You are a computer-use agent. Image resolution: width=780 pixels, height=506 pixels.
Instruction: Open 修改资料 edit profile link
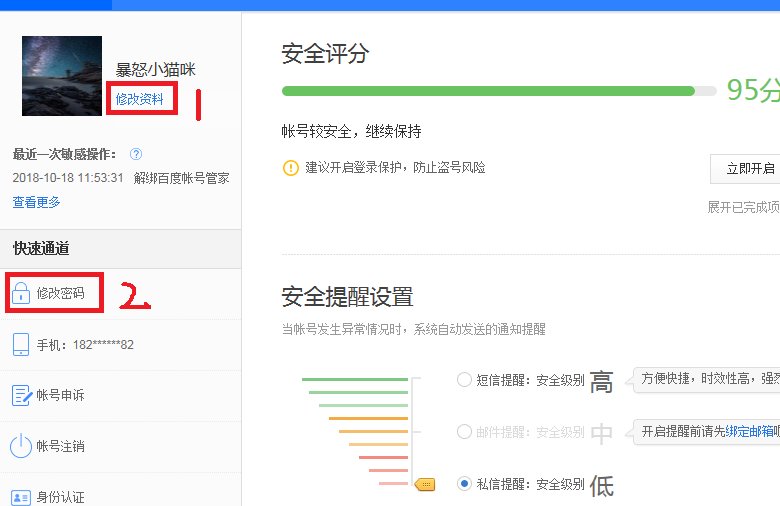[x=139, y=99]
